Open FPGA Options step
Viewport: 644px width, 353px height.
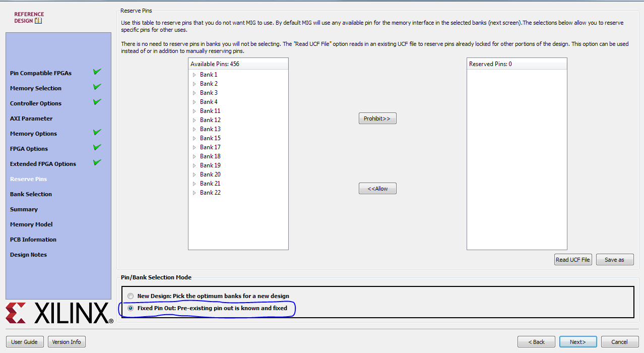pos(29,149)
